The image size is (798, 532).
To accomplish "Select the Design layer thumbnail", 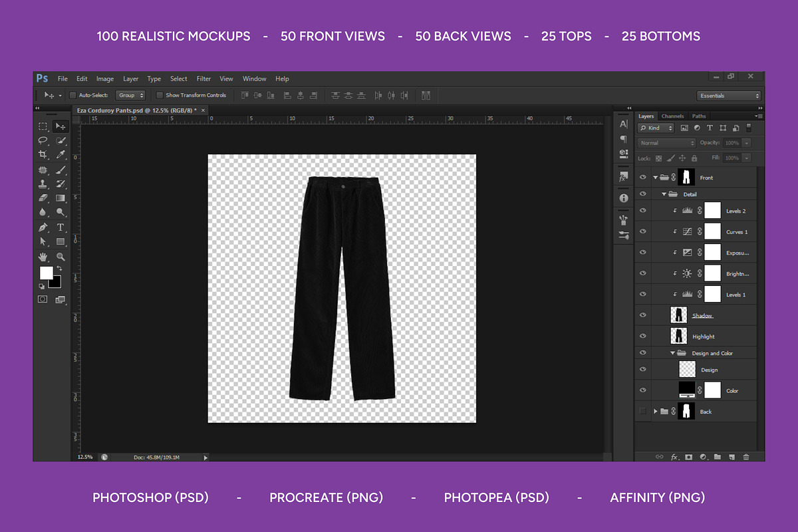I will (x=687, y=369).
